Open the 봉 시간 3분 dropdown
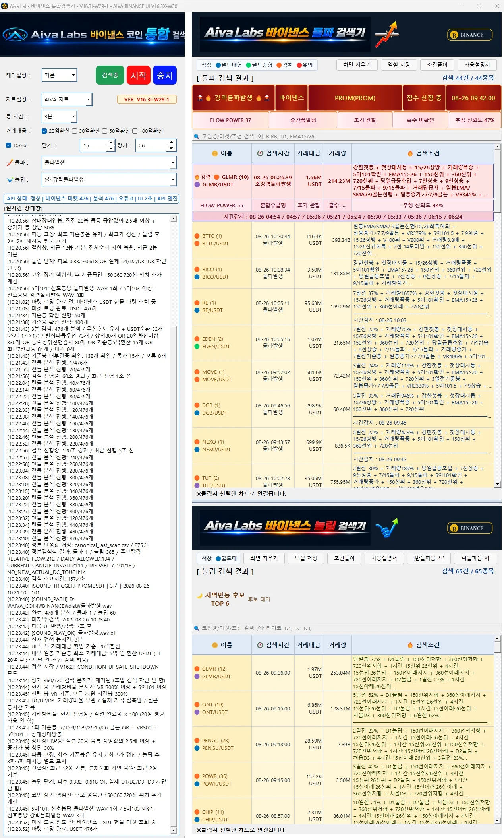Viewport: 504px width, 838px height. click(x=60, y=116)
